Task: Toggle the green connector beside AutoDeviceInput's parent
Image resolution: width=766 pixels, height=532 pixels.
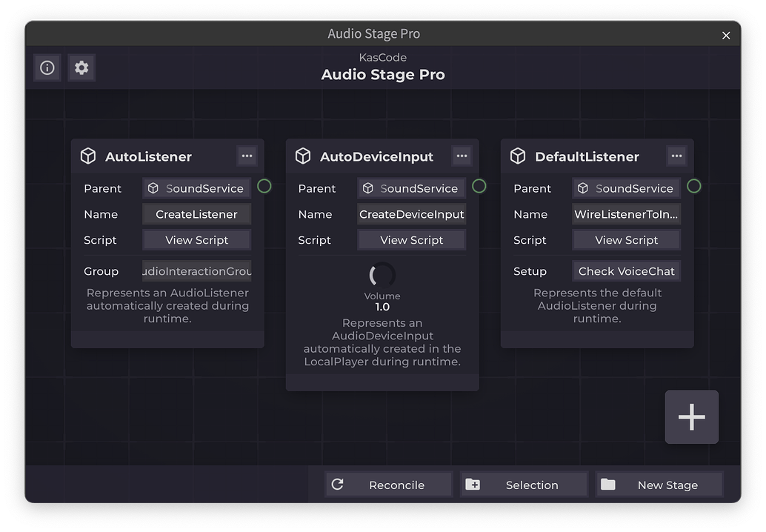Action: 479,187
